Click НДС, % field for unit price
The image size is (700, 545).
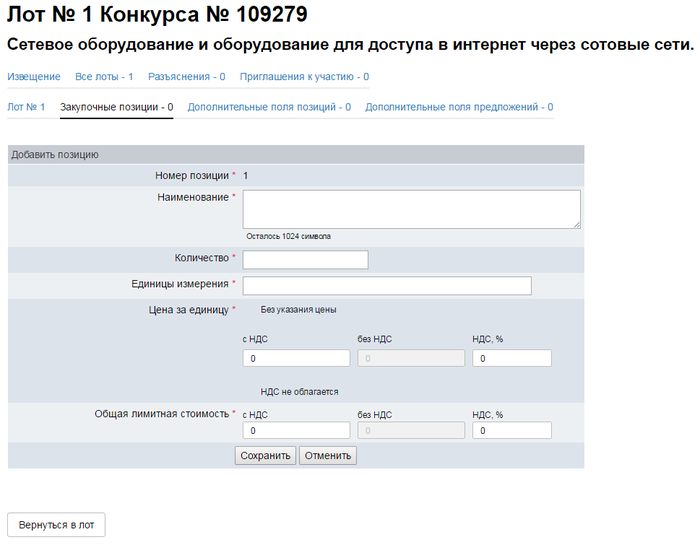[x=511, y=358]
